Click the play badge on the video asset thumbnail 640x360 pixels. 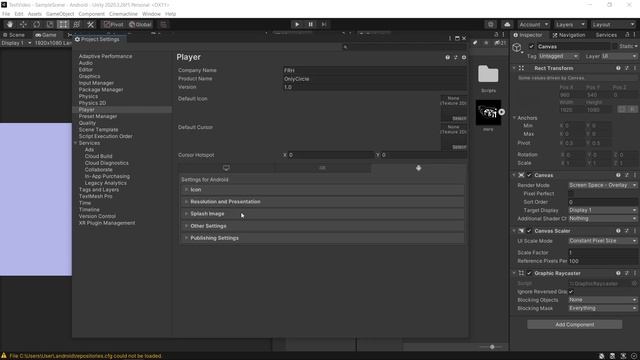click(502, 112)
